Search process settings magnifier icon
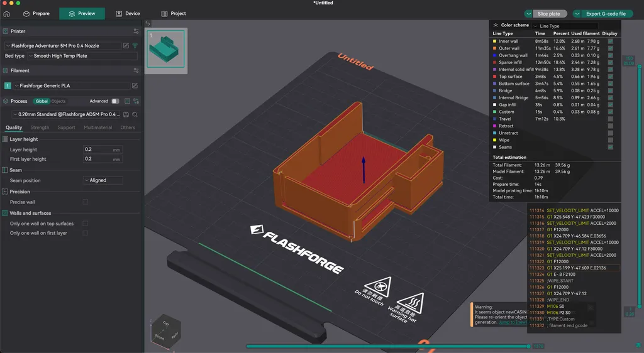Viewport: 644px width, 353px height. point(135,114)
